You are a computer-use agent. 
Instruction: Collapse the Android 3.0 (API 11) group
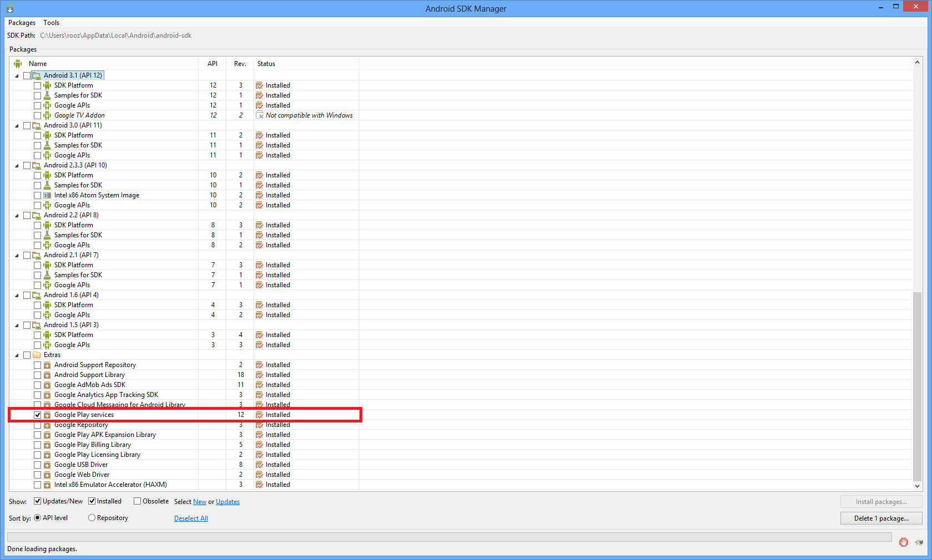point(17,125)
